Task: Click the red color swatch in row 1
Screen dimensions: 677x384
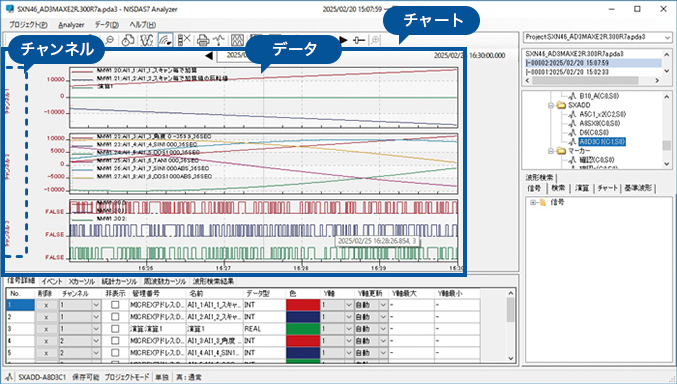Action: [x=303, y=305]
